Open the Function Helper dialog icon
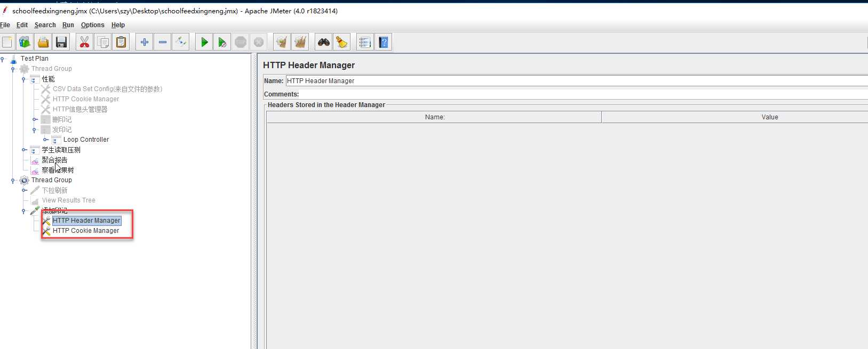 [x=365, y=42]
